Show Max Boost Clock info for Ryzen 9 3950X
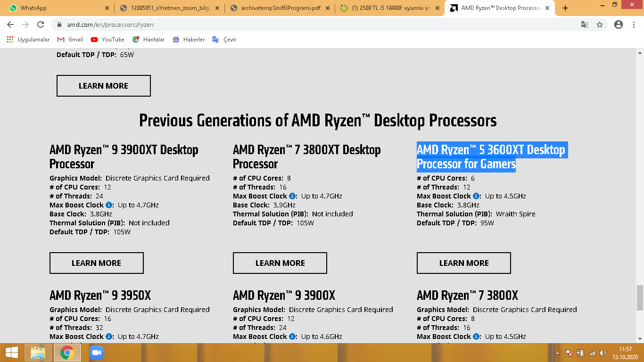This screenshot has height=362, width=644. (x=109, y=337)
